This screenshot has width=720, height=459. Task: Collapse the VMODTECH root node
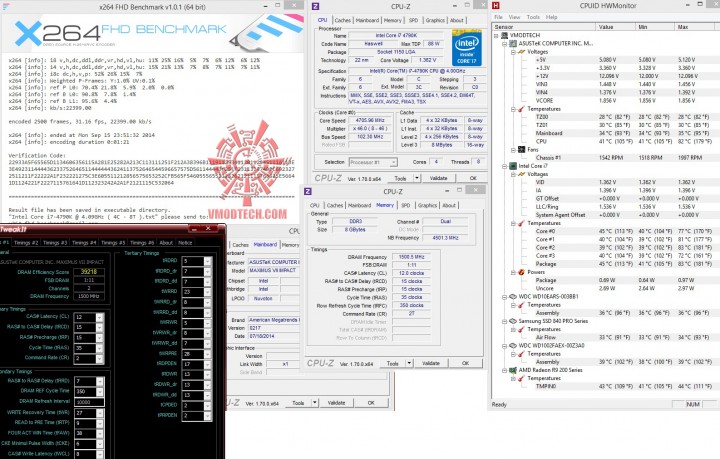point(496,35)
